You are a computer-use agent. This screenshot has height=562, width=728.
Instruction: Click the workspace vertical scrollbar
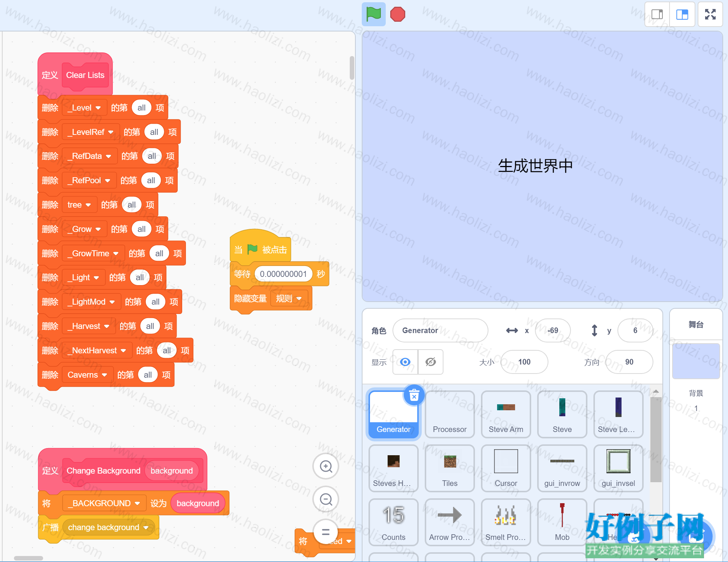tap(352, 68)
